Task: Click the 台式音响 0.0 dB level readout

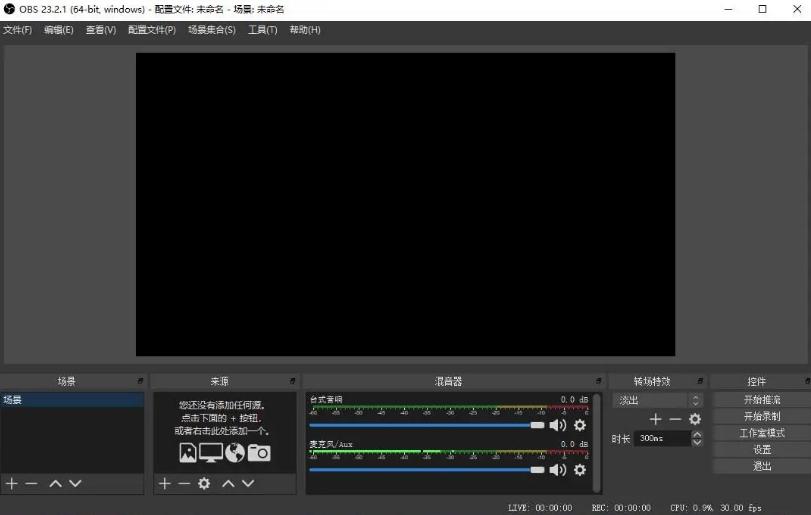Action: pyautogui.click(x=574, y=400)
